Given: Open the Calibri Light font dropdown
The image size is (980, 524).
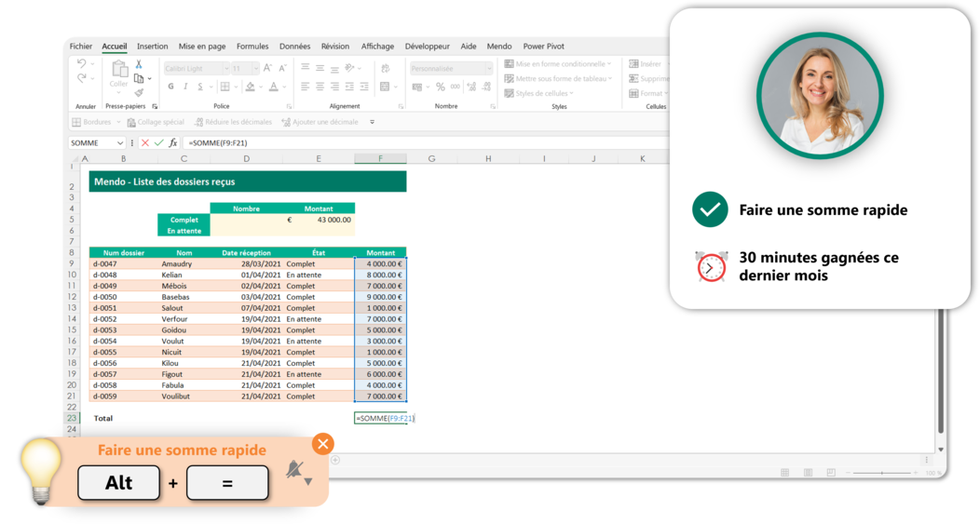Looking at the screenshot, I should pyautogui.click(x=225, y=68).
